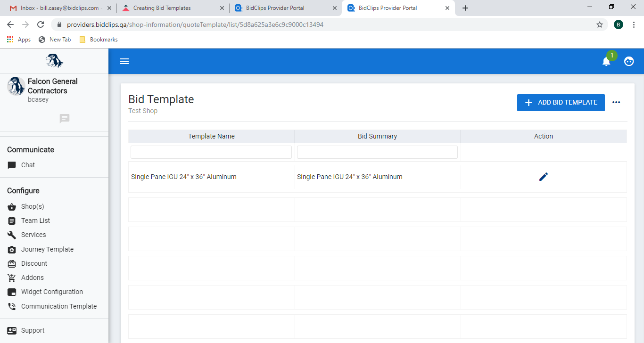Click the Falcon General Contractors profile picture
644x343 pixels.
pyautogui.click(x=16, y=86)
